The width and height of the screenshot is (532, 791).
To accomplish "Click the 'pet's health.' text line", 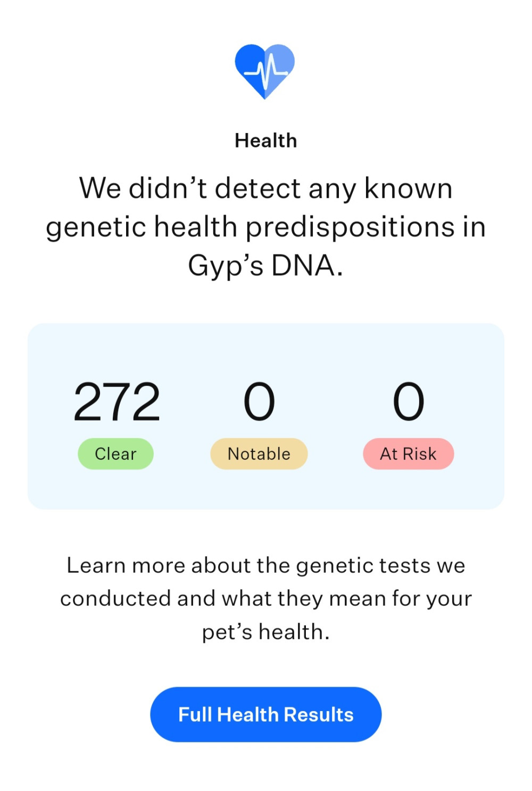I will coord(265,632).
